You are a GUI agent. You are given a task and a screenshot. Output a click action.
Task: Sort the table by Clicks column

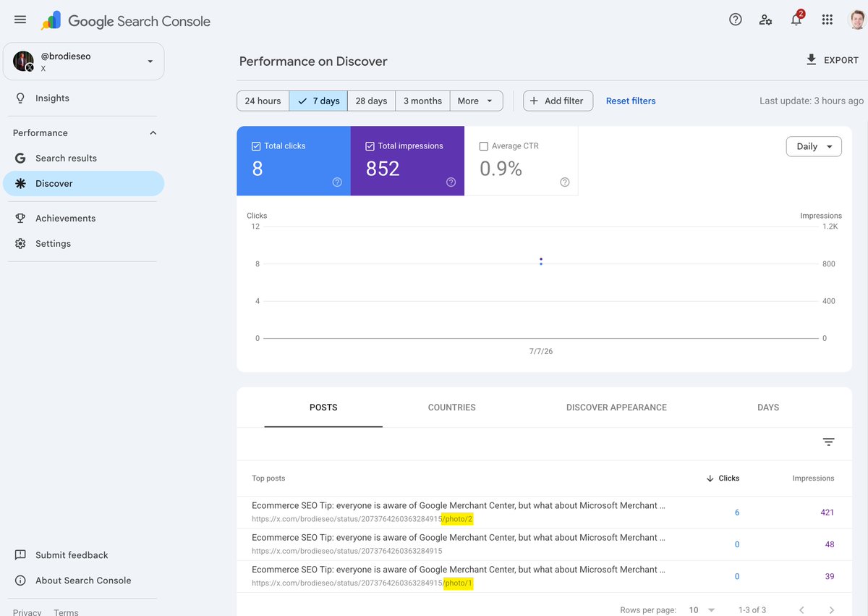(723, 478)
